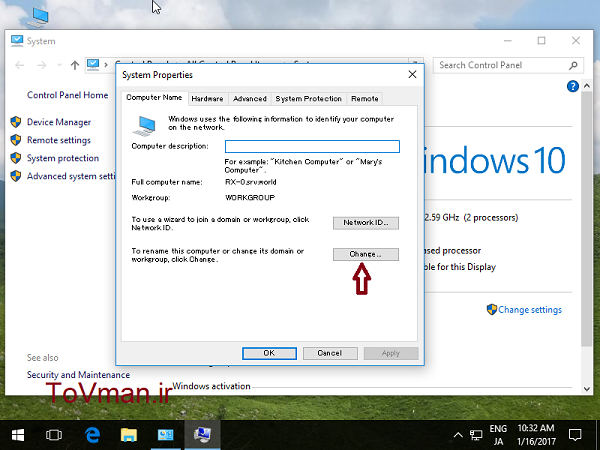Viewport: 600px width, 450px height.
Task: Click the System window vertical scrollbar thumb
Action: 587,218
